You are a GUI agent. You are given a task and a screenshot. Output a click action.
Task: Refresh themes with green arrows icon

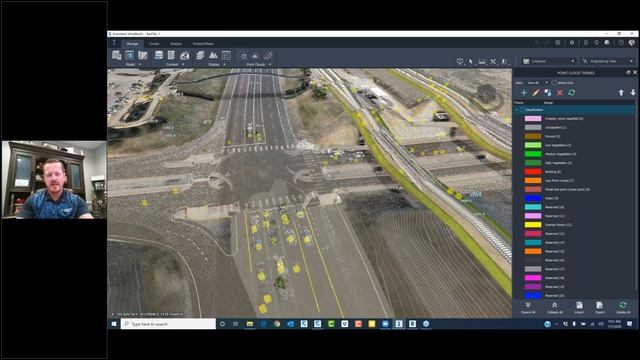point(572,93)
